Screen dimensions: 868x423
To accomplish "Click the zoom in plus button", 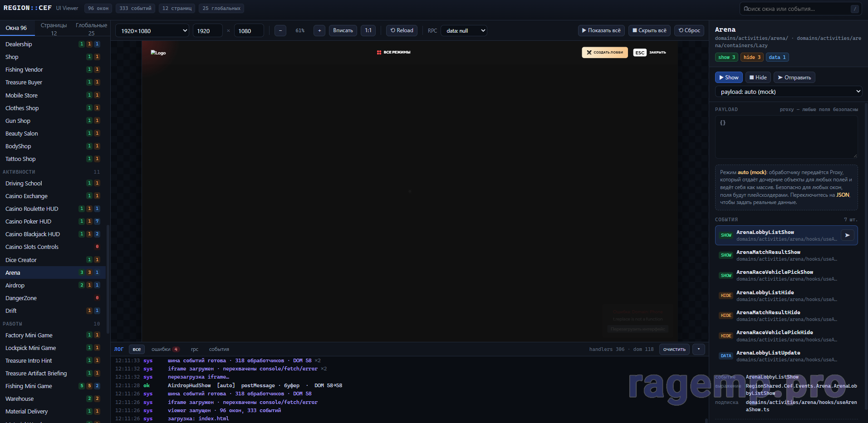I will 319,31.
